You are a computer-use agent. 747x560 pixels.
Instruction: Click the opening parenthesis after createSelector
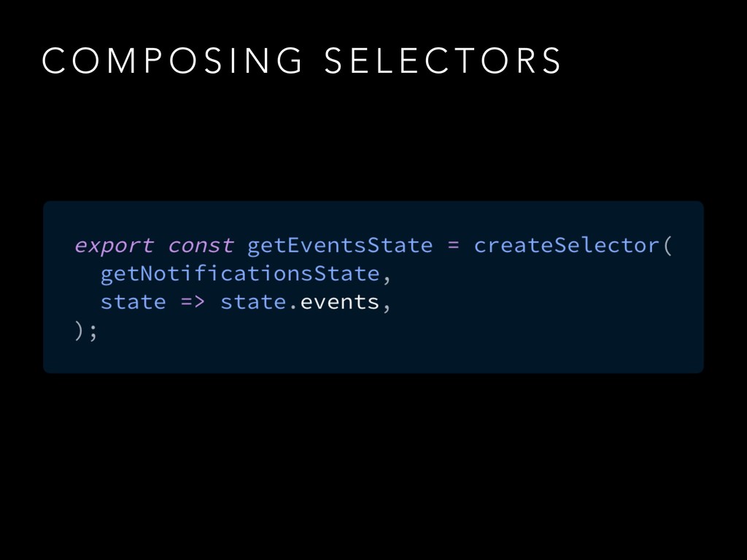point(668,246)
